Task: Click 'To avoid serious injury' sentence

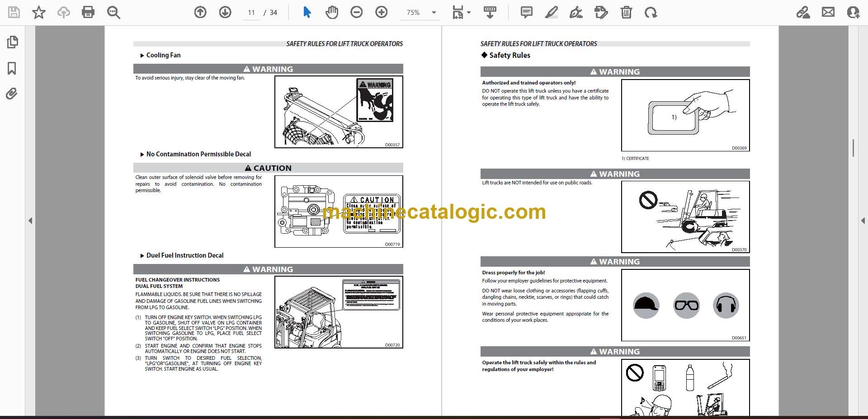Action: 190,78
